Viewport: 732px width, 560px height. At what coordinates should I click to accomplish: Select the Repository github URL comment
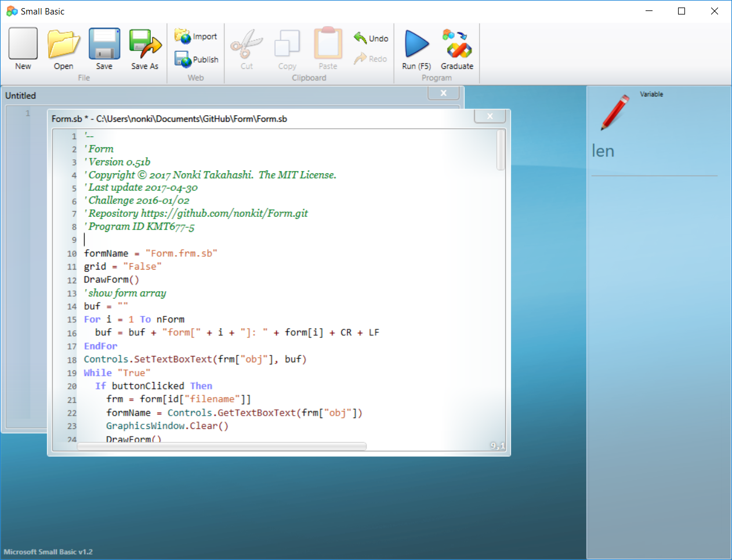pos(197,213)
